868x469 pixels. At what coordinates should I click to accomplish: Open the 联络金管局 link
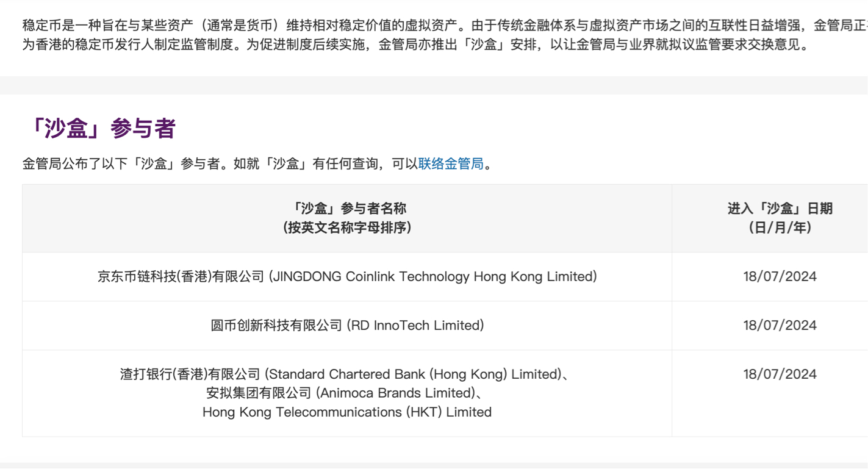click(x=451, y=164)
